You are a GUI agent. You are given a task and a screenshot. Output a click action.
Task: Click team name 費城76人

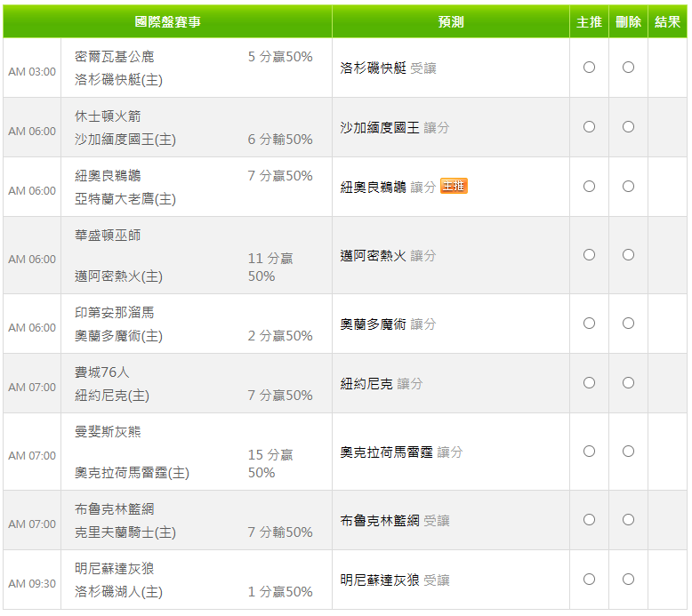[102, 372]
